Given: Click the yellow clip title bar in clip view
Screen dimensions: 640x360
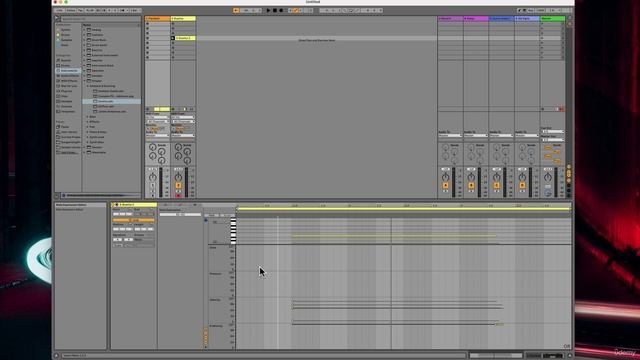Looking at the screenshot, I should pyautogui.click(x=134, y=205).
